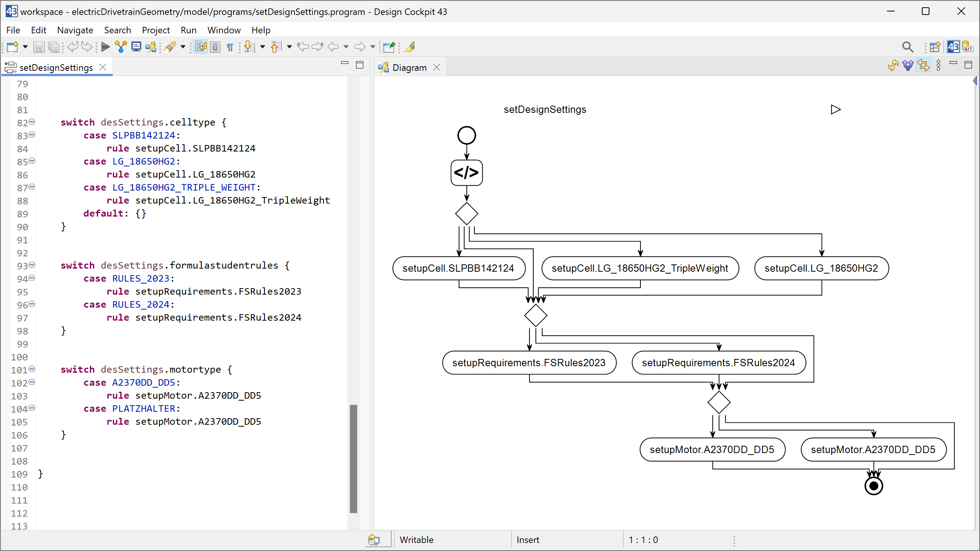The width and height of the screenshot is (980, 551).
Task: Click the editor vertical scrollbar thumb
Action: pyautogui.click(x=353, y=458)
